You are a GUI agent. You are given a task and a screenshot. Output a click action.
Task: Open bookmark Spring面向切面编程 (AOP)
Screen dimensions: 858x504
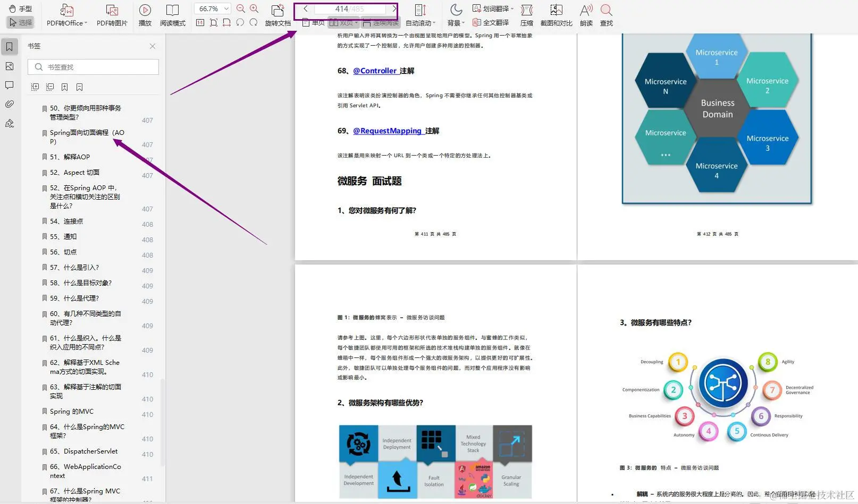click(87, 137)
